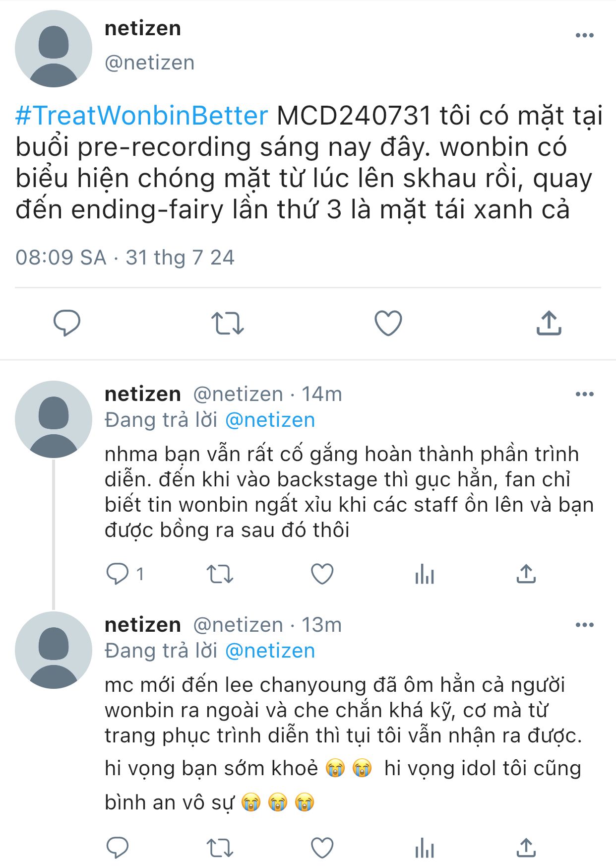This screenshot has width=616, height=866.
Task: Like the 14m reply tweet
Action: (322, 574)
